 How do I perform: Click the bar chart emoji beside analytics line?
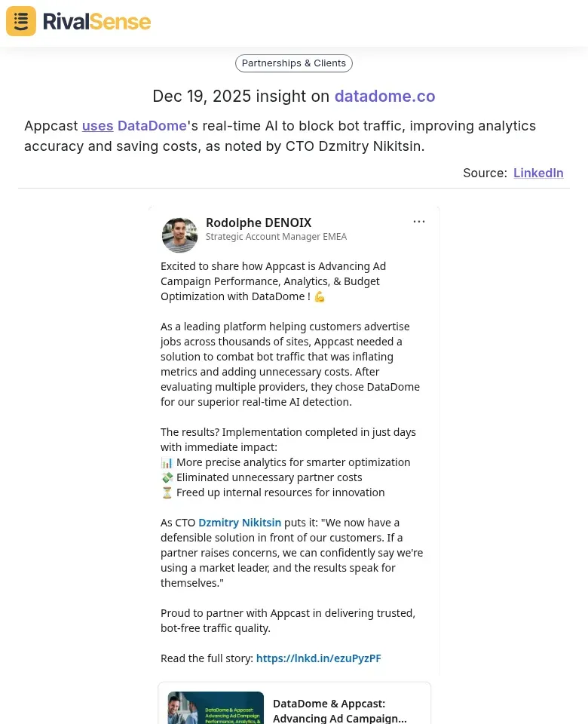167,462
